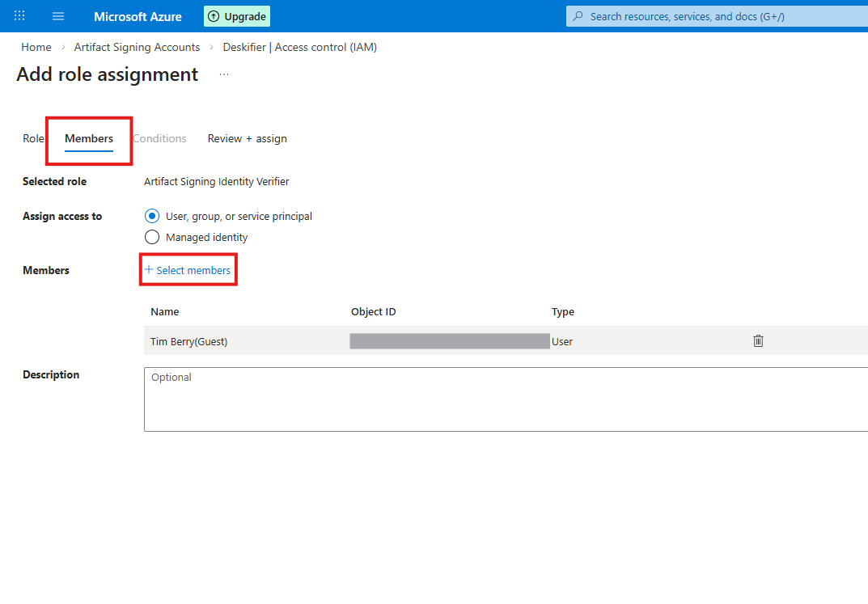Click the Upgrade button
The width and height of the screenshot is (868, 604).
click(237, 16)
